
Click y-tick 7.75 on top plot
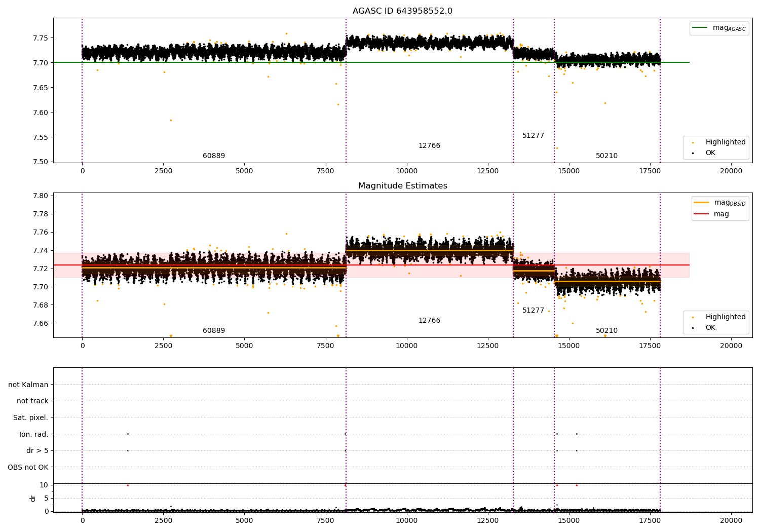[x=41, y=38]
